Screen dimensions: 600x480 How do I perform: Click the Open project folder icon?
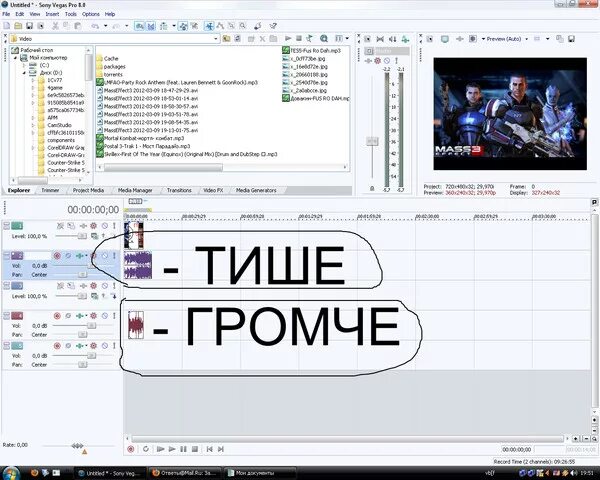[x=18, y=26]
